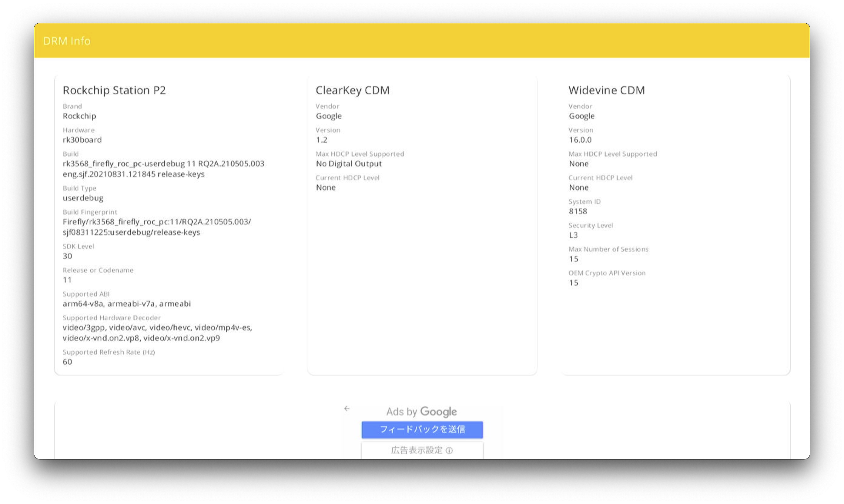The width and height of the screenshot is (844, 504).
Task: Click the DRM Info title
Action: tap(67, 41)
